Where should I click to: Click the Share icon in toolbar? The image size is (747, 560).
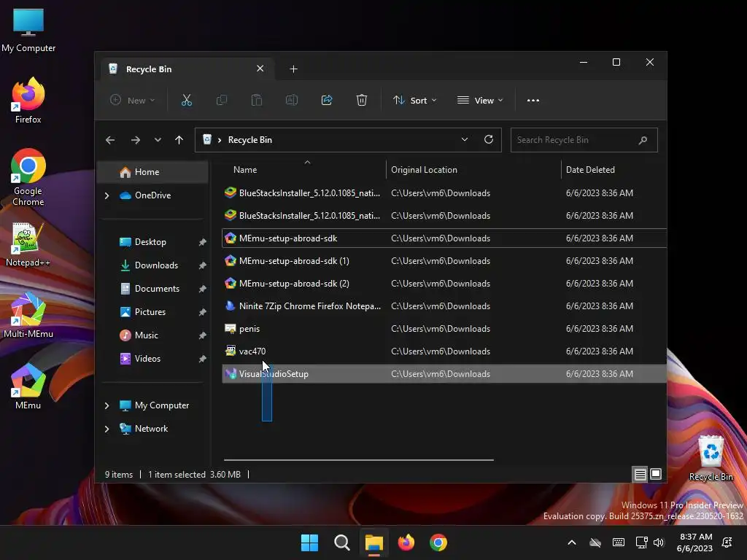(x=327, y=100)
